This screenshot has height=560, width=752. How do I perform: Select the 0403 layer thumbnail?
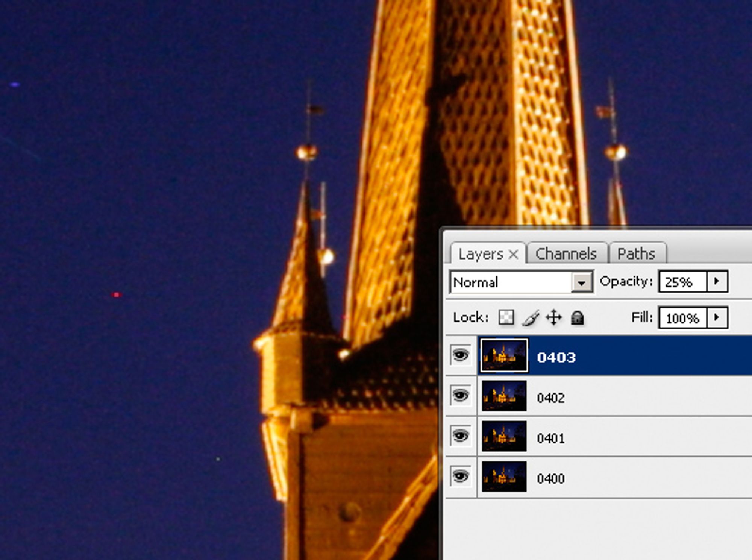pos(504,356)
